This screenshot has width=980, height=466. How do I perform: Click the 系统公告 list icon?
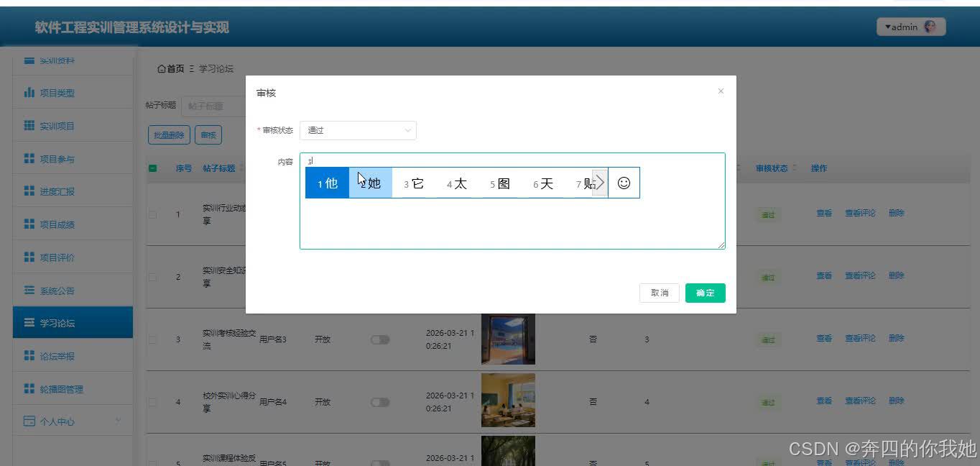click(29, 291)
